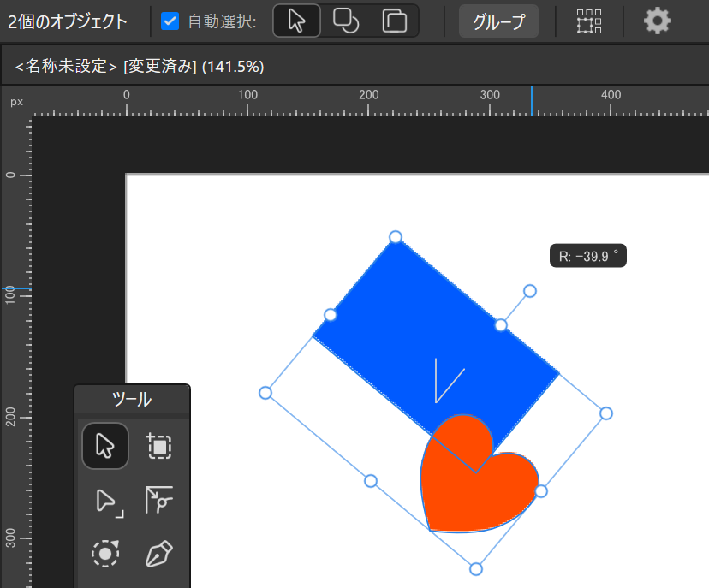Screen dimensions: 709x588
Task: Toggle the 自動選択 checkbox
Action: [x=170, y=21]
